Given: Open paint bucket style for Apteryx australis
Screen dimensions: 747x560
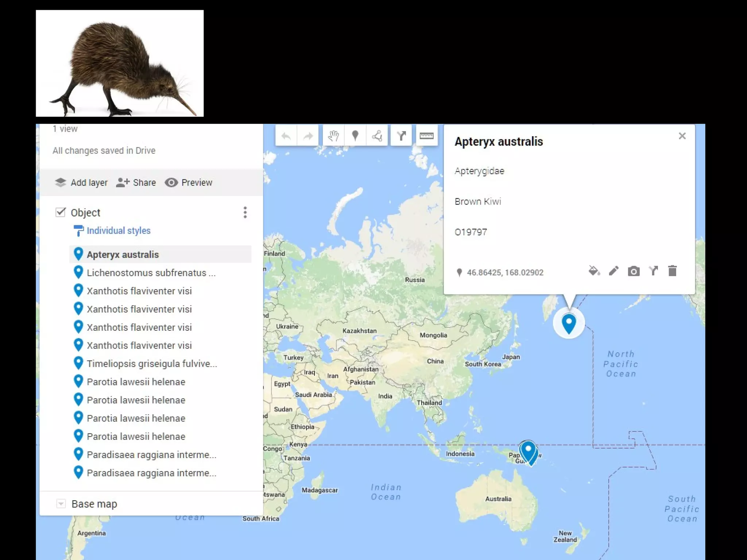Looking at the screenshot, I should (x=594, y=271).
